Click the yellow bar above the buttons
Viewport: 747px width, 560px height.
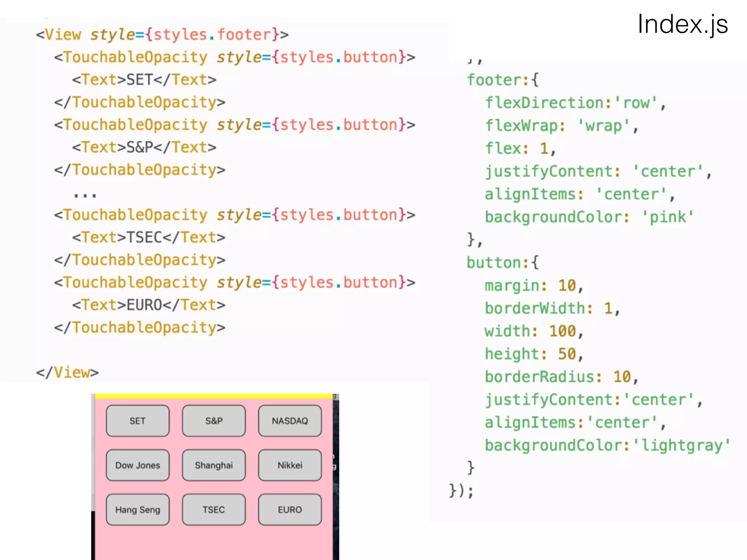[214, 396]
